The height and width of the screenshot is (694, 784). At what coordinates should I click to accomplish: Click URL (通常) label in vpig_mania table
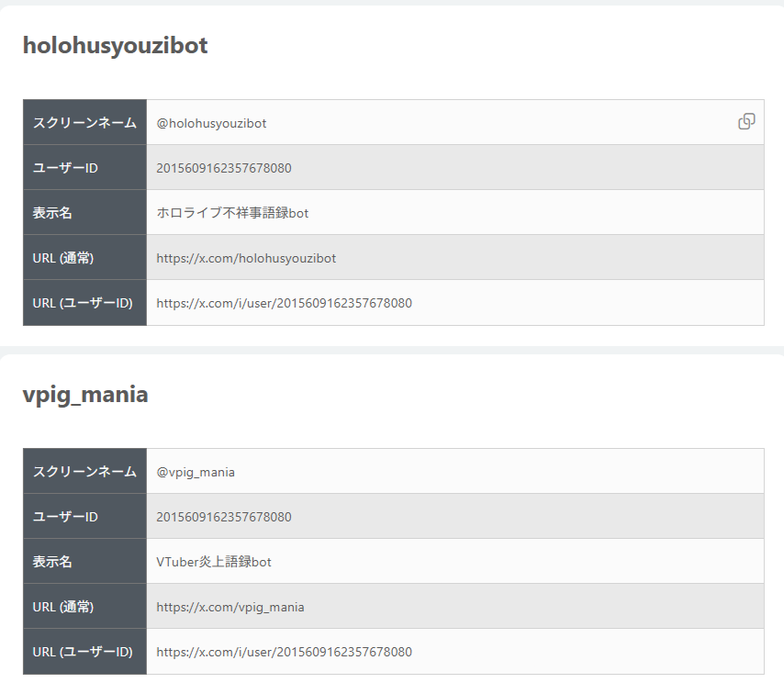point(63,607)
